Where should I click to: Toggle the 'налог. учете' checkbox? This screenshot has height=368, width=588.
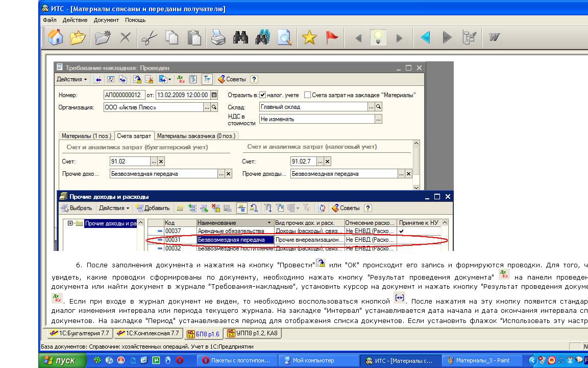(263, 95)
